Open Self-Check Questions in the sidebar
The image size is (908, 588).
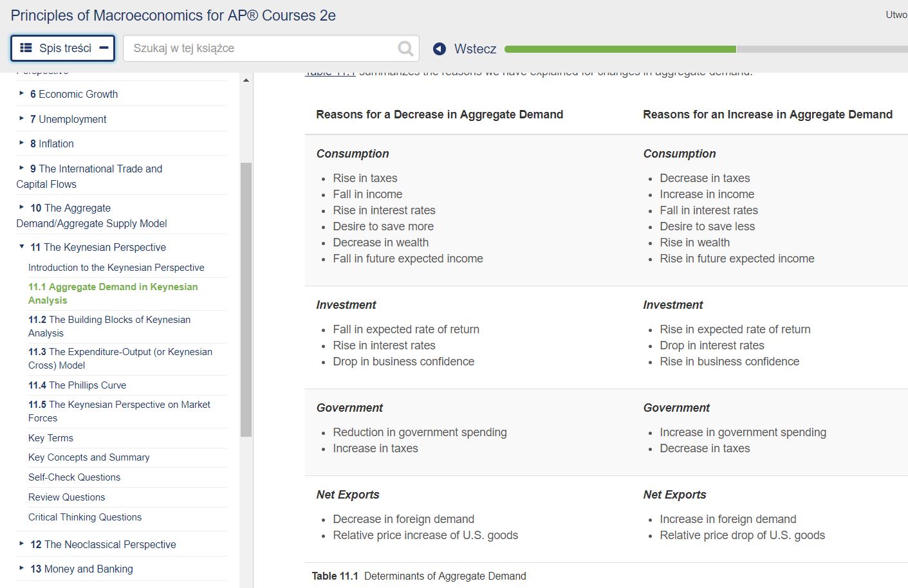(74, 477)
